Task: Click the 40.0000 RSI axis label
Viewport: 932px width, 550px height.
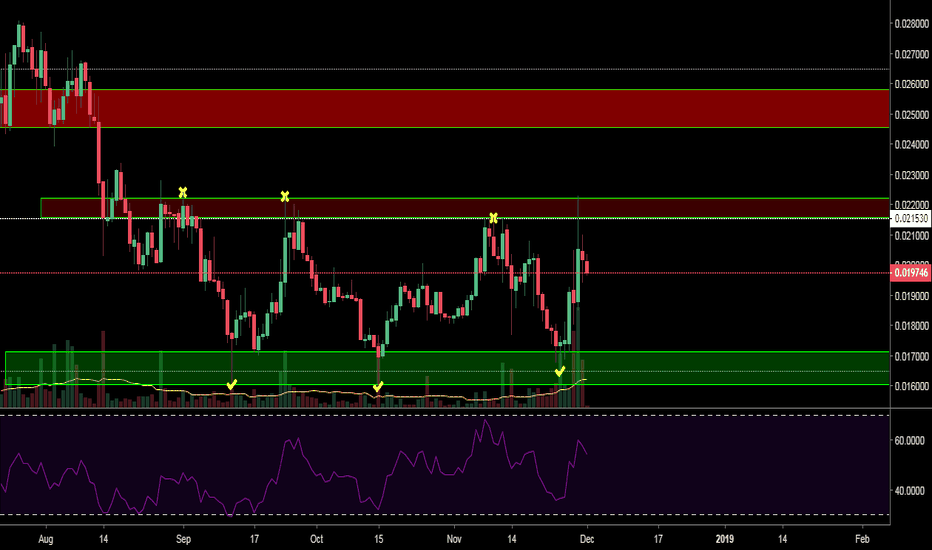Action: pos(909,491)
